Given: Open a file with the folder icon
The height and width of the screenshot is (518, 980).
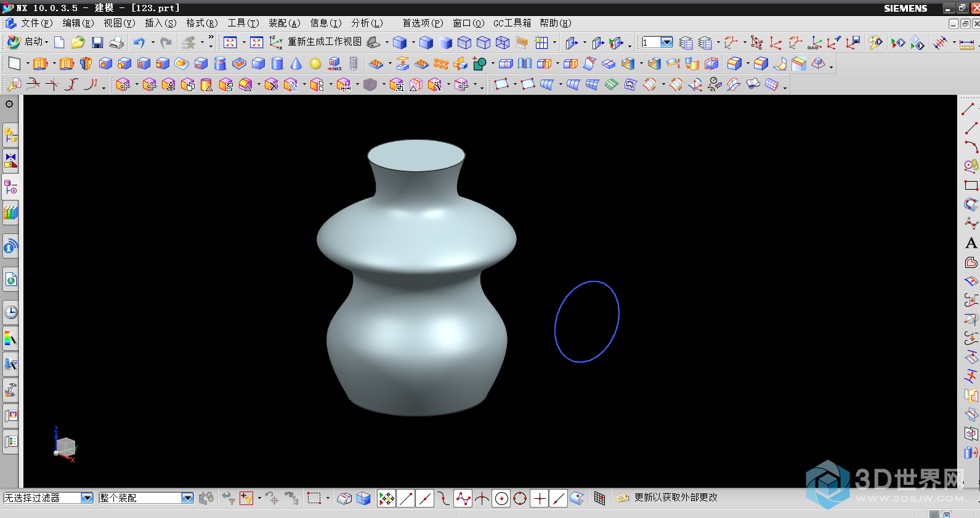Looking at the screenshot, I should (x=78, y=42).
